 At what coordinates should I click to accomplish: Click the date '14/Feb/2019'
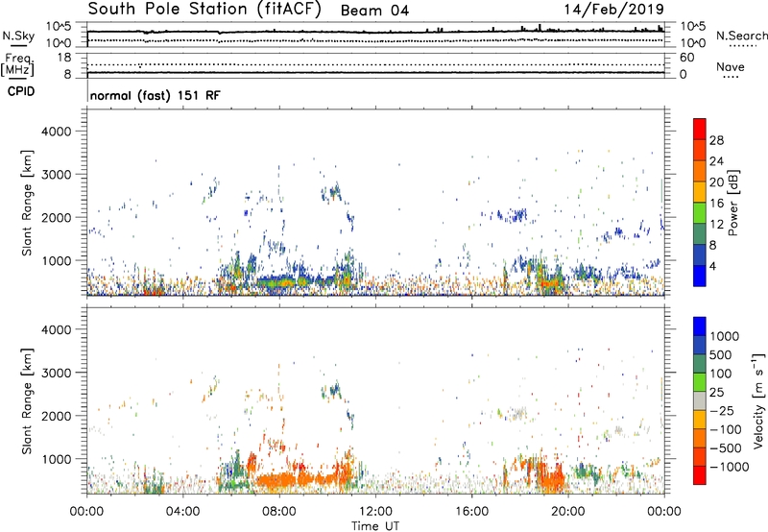click(x=613, y=10)
